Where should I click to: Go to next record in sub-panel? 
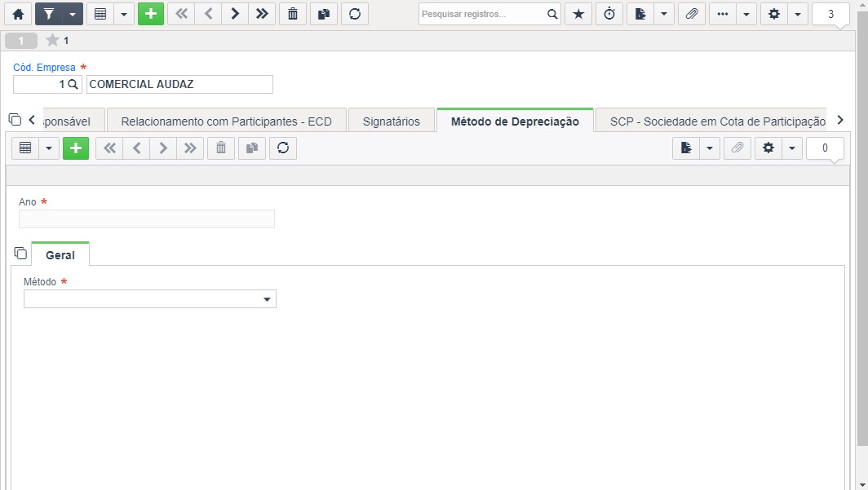click(x=163, y=148)
